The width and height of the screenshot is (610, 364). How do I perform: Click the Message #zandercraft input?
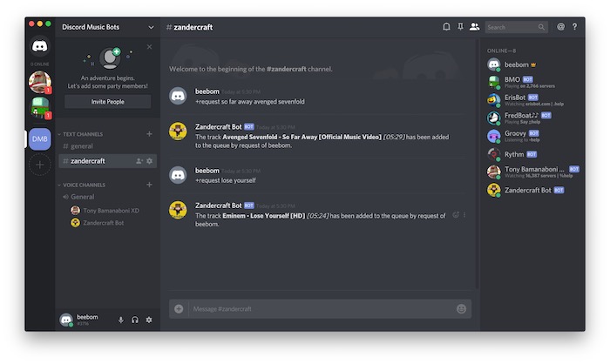pos(321,309)
